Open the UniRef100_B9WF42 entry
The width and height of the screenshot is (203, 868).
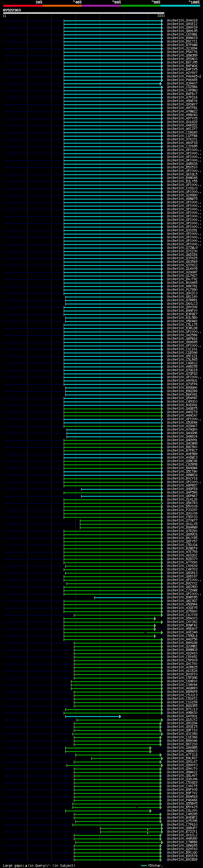point(182,625)
